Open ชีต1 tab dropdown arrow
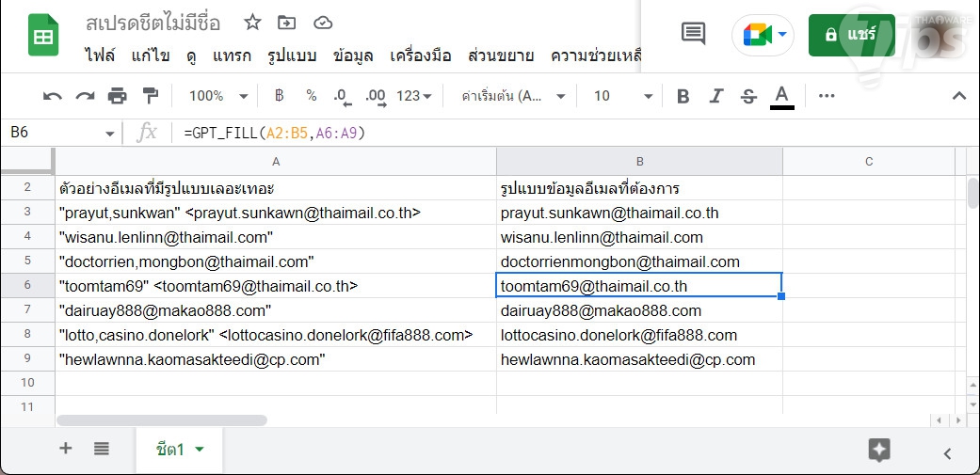The image size is (980, 475). point(200,450)
